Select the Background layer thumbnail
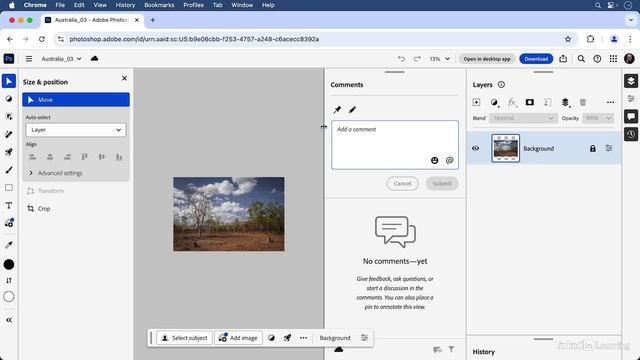This screenshot has width=640, height=360. click(505, 148)
